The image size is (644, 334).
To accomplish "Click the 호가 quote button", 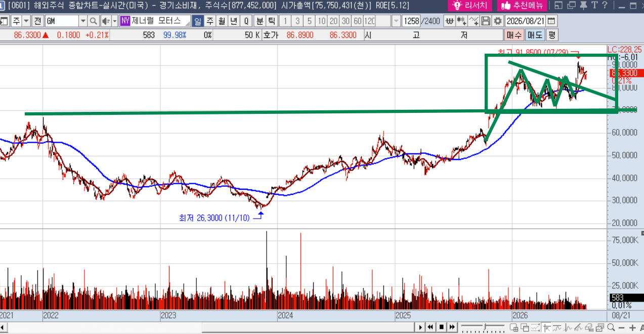I will tap(271, 35).
